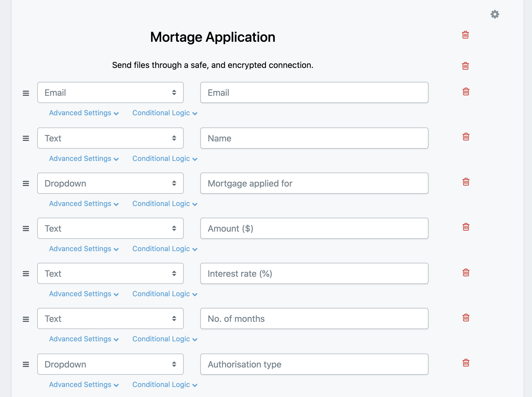
Task: Edit the Amount ($) label field
Action: point(314,228)
